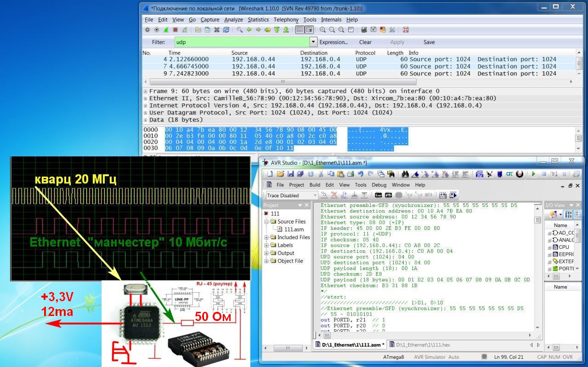
Task: Open the Statistics menu in Wireshark
Action: 258,20
